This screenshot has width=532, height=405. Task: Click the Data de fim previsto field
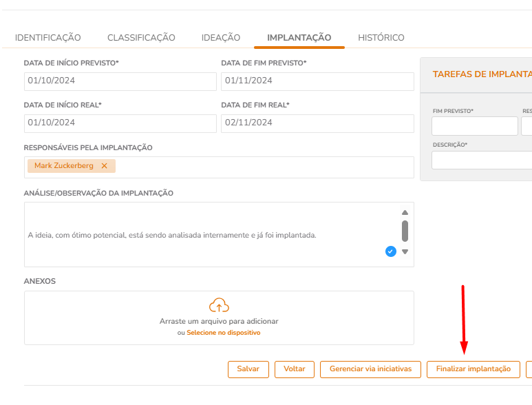[317, 81]
